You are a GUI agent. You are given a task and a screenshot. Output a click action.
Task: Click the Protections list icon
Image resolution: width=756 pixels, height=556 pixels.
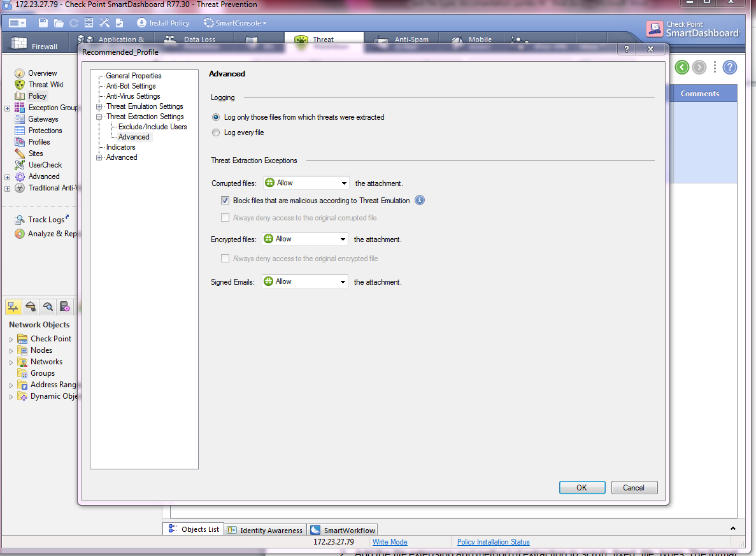click(19, 131)
